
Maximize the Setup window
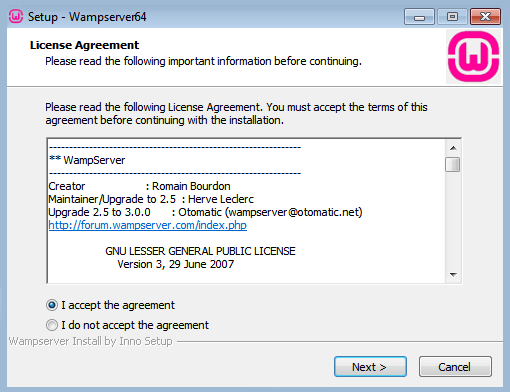pos(452,17)
